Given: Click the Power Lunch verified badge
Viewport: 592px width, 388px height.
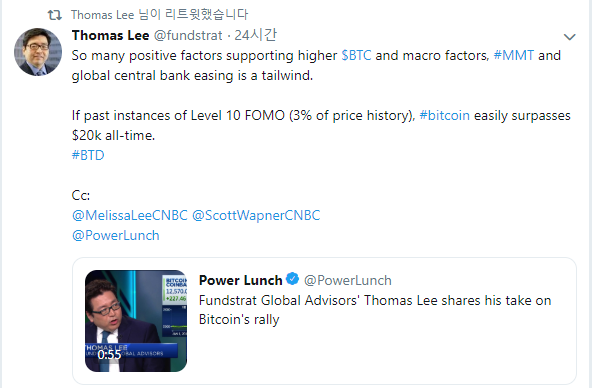Looking at the screenshot, I should 293,279.
